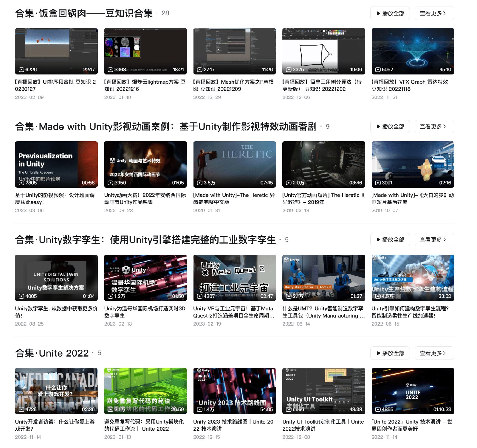View more of the 豆知识合集 collection
The height and width of the screenshot is (448, 477).
[x=434, y=13]
